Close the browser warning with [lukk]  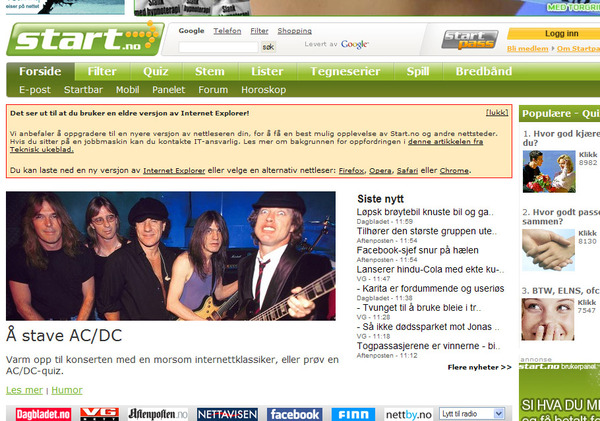click(497, 113)
